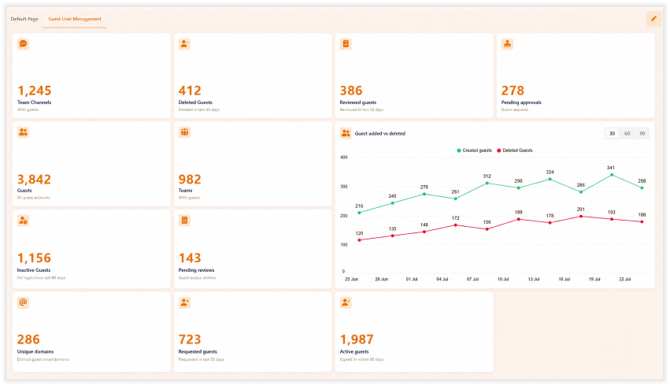Click the deleted guests point labeled 172
Viewport: 670px width, 386px height.
coord(455,225)
